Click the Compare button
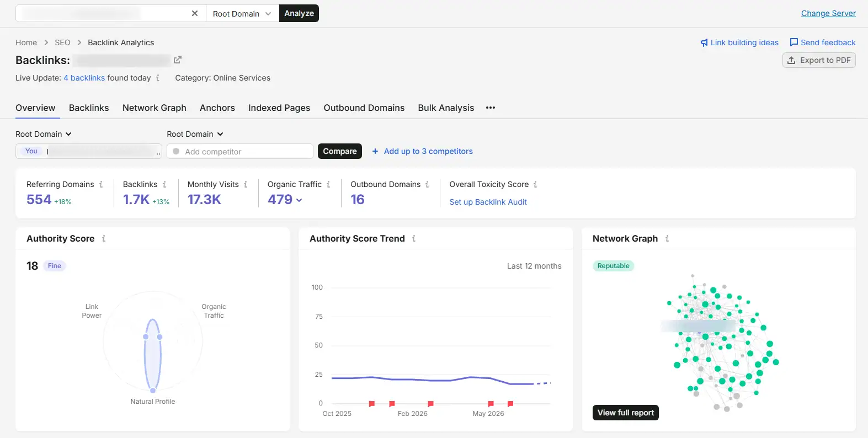The width and height of the screenshot is (868, 438). click(x=340, y=151)
